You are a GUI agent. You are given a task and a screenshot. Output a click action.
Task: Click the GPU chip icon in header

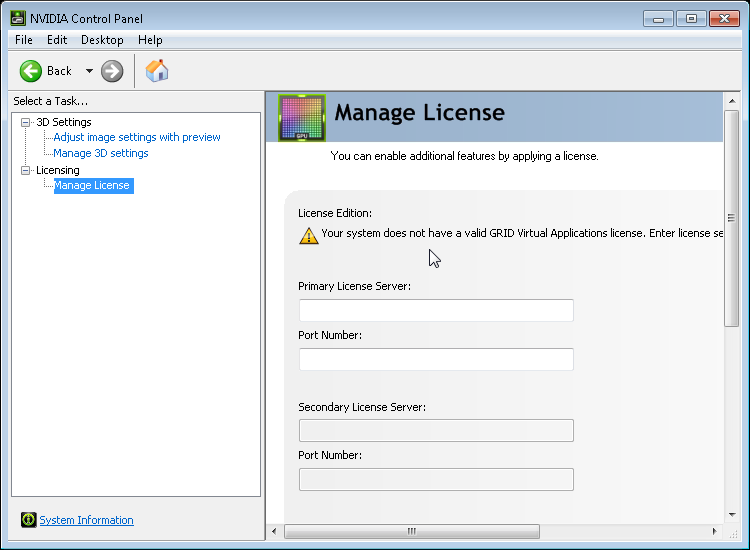302,118
